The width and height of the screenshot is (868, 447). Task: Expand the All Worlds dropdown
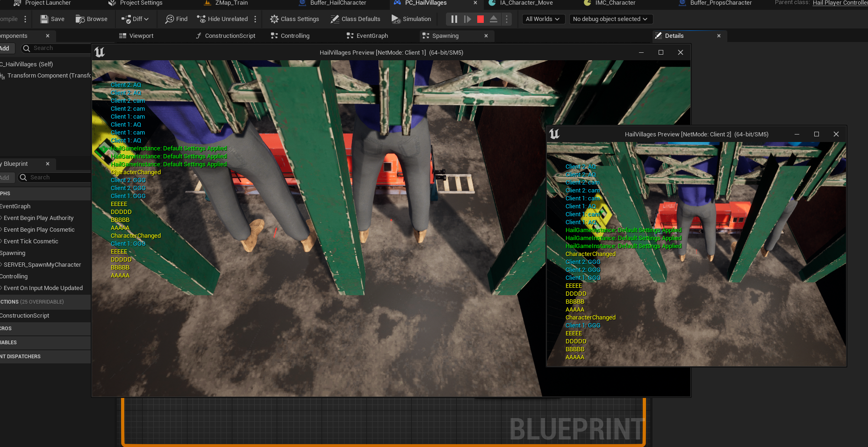point(542,19)
